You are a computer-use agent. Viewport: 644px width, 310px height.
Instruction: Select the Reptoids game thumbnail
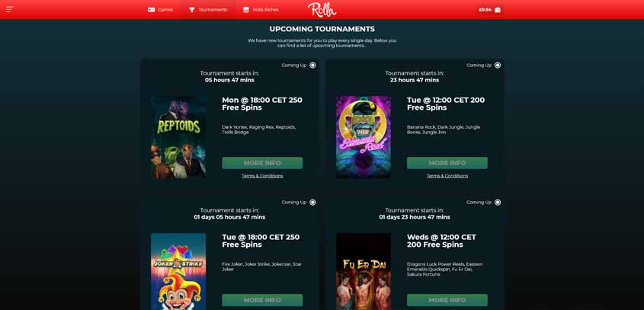178,137
